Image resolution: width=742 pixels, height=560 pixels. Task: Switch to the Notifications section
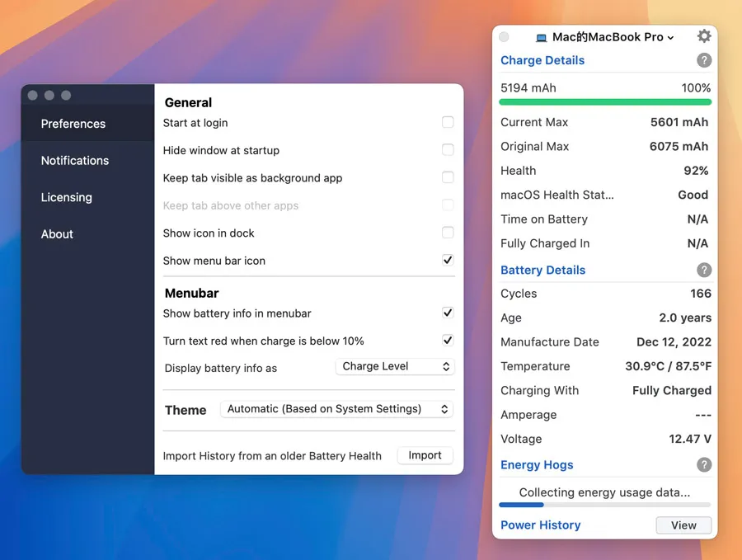click(75, 161)
